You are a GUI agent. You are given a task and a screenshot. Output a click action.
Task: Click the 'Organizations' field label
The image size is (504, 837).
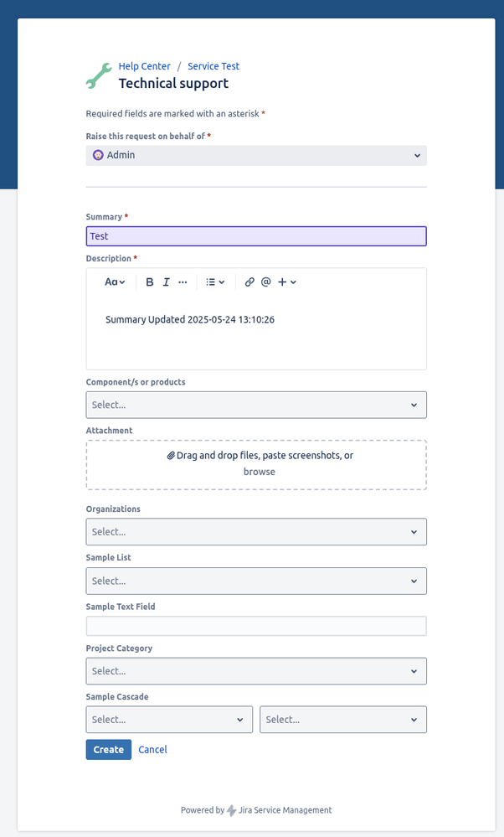click(113, 509)
